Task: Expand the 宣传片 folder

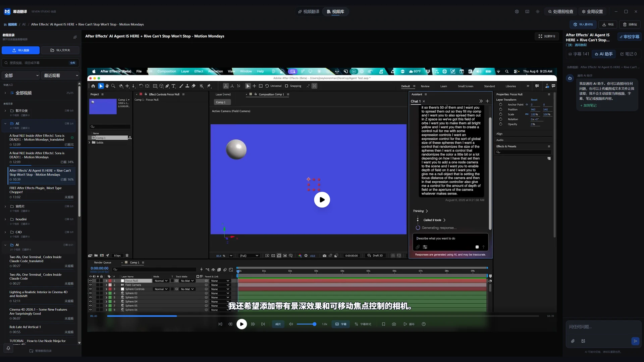Action: (x=5, y=206)
